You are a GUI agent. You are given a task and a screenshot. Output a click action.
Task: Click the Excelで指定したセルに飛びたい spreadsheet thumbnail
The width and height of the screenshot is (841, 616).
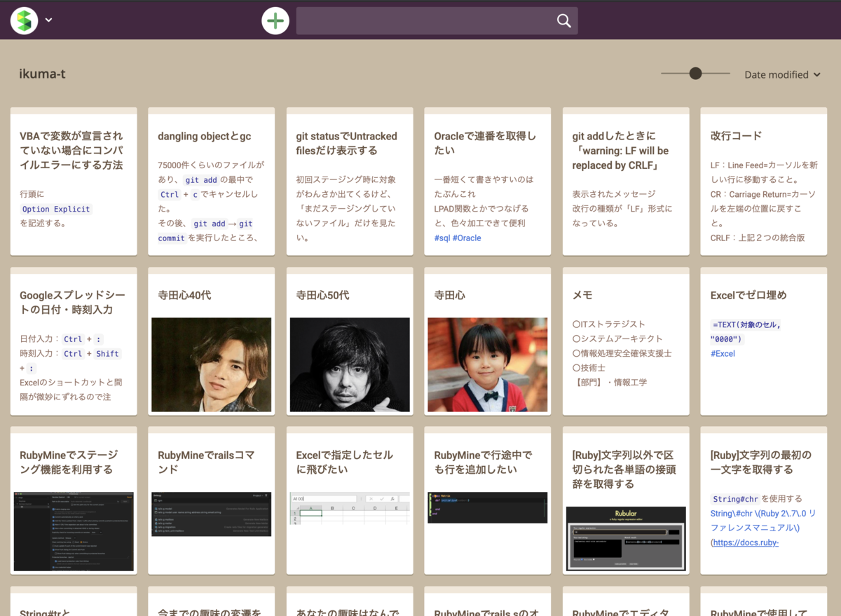350,508
